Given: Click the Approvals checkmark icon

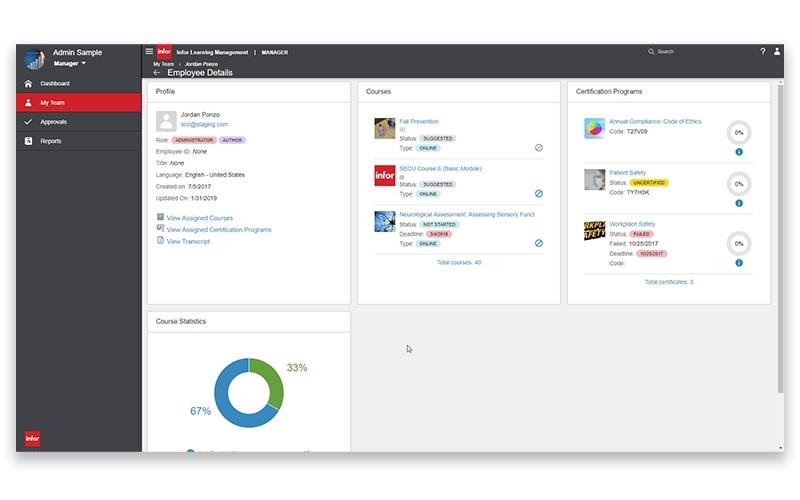Looking at the screenshot, I should (28, 122).
